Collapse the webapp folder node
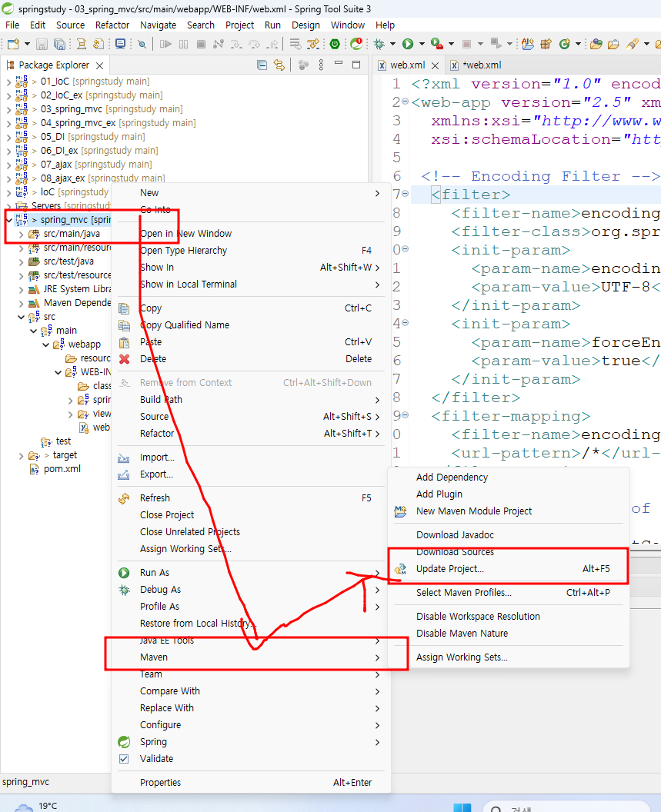This screenshot has width=661, height=812. click(x=46, y=345)
